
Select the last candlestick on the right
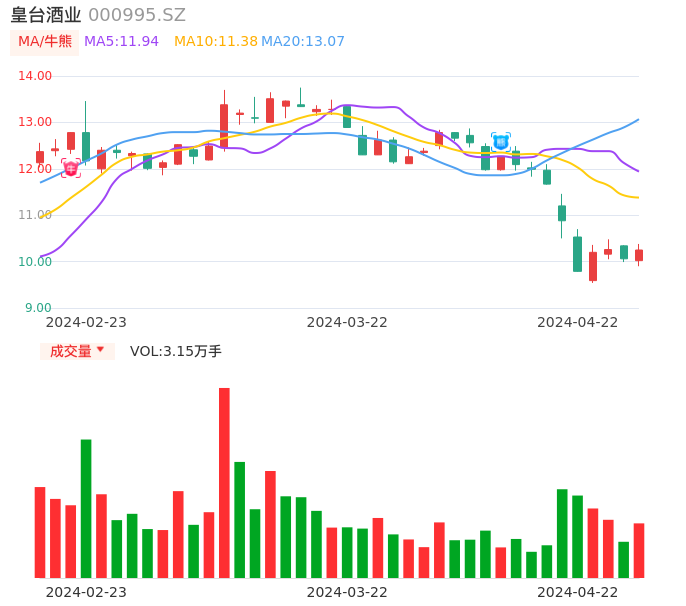[639, 255]
